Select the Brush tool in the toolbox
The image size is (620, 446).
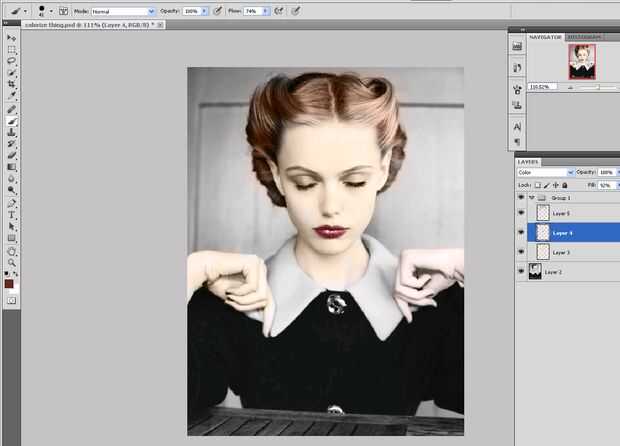coord(11,121)
